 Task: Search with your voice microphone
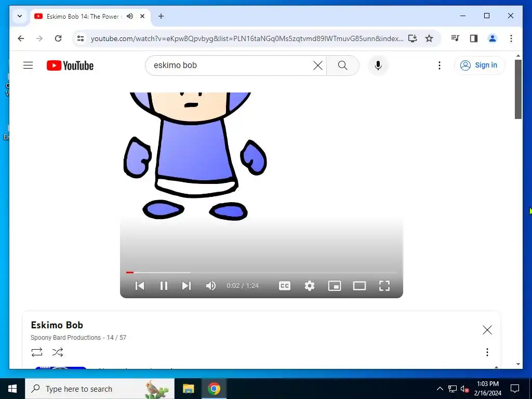[x=378, y=65]
